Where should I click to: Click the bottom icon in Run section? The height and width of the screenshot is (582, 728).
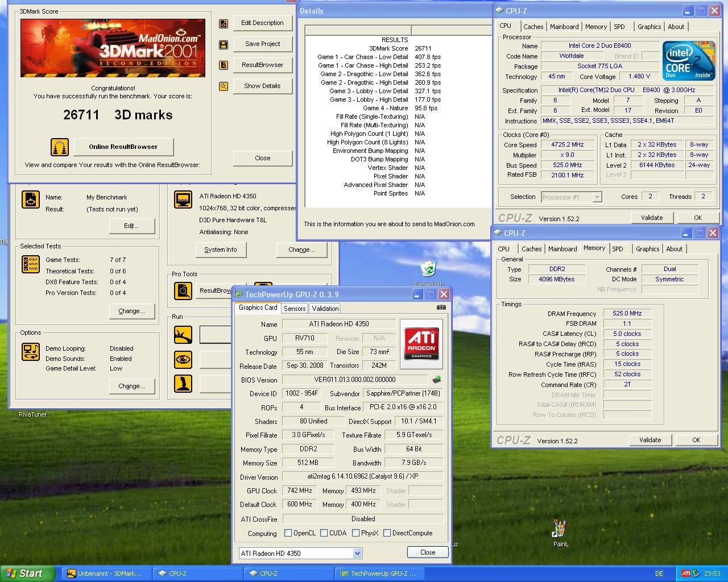(183, 384)
